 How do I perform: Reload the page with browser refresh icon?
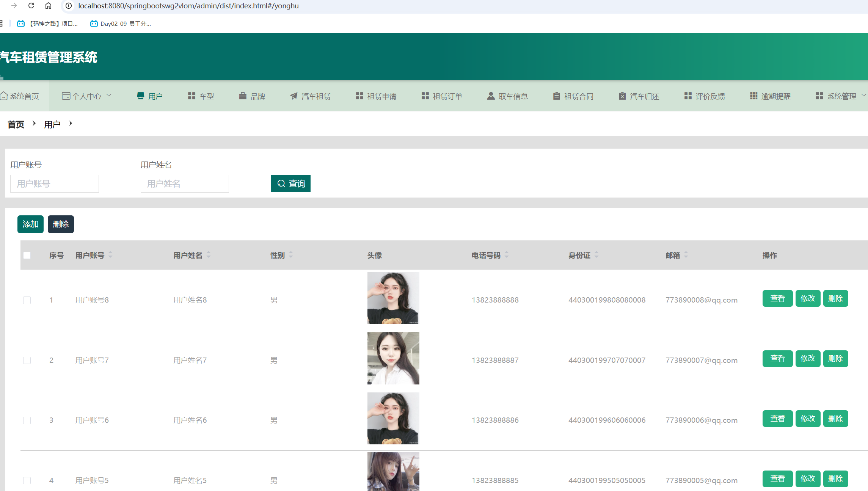(x=31, y=6)
